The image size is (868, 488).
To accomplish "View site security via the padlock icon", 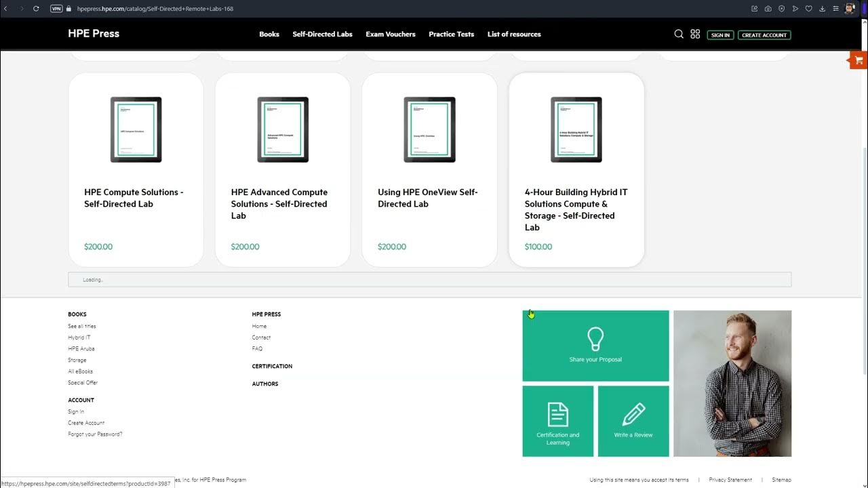I will click(68, 9).
